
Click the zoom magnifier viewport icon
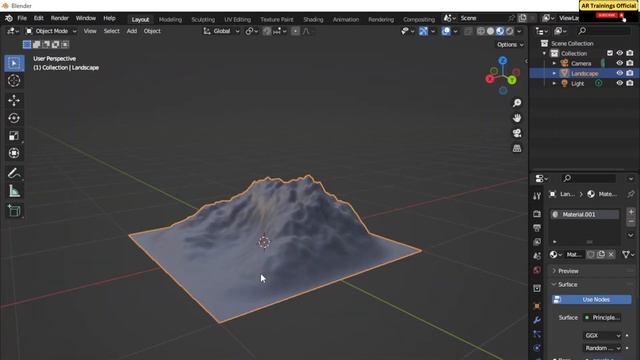pos(517,103)
